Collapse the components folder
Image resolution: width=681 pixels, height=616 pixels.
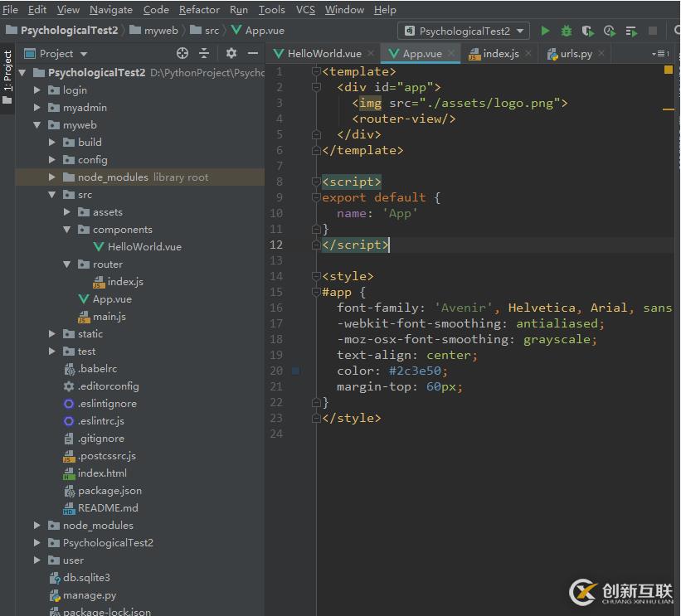click(67, 230)
